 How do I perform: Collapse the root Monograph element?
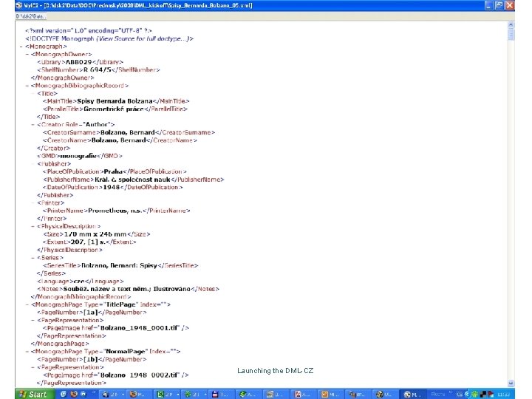point(21,47)
